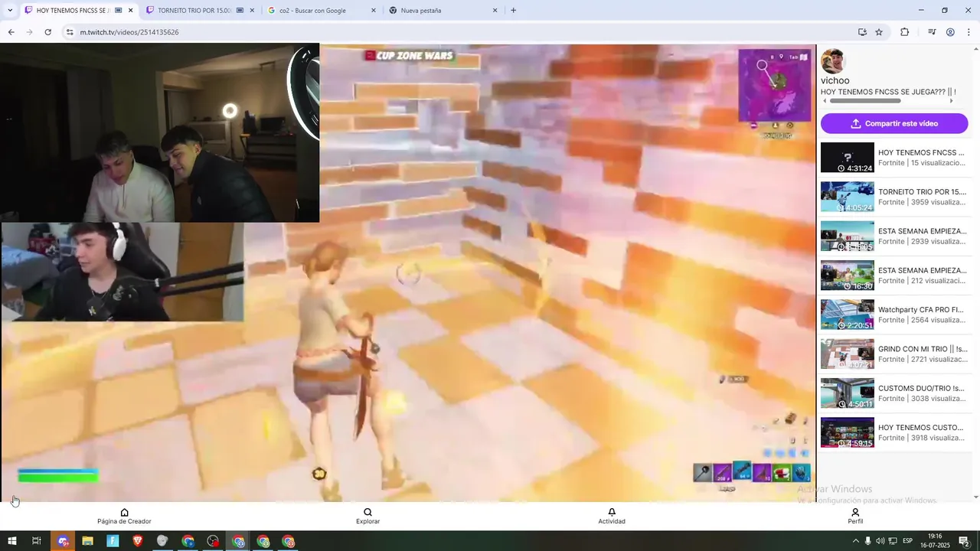Close the 'co2 - Buscar con Google' tab
The image size is (980, 551).
click(374, 11)
